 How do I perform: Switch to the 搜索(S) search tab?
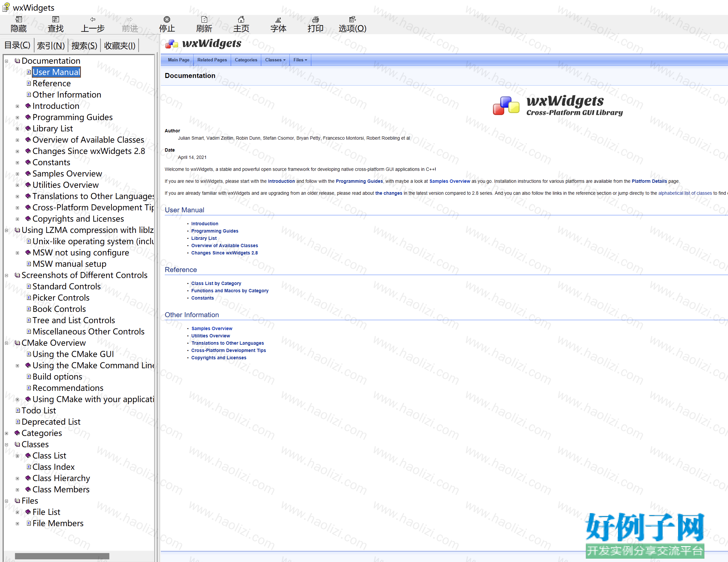point(84,46)
